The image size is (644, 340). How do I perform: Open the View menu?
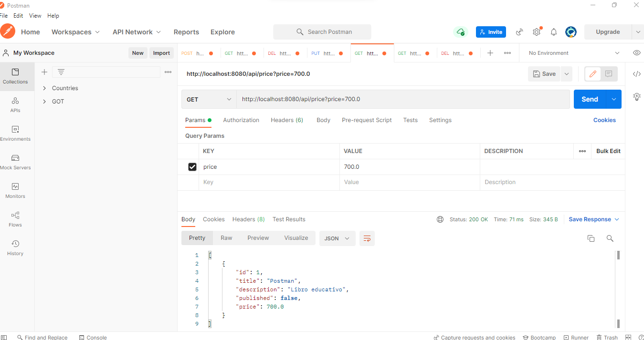(x=35, y=16)
